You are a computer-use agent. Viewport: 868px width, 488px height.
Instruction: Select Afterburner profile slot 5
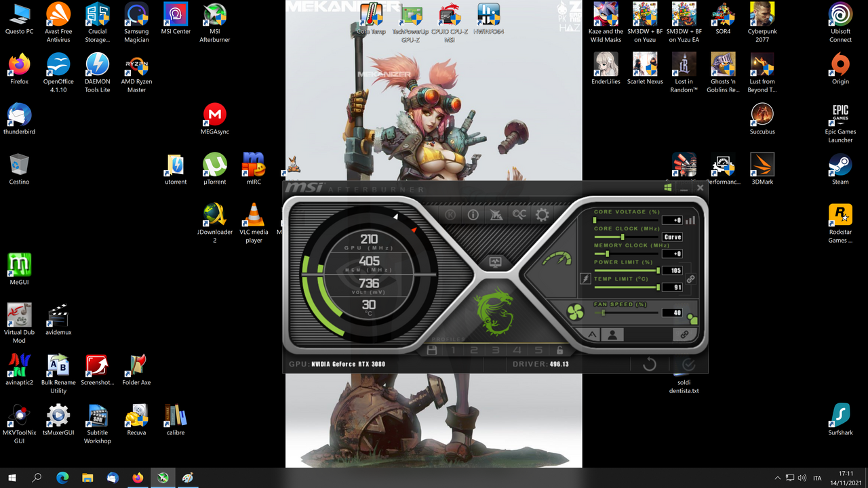tap(539, 350)
